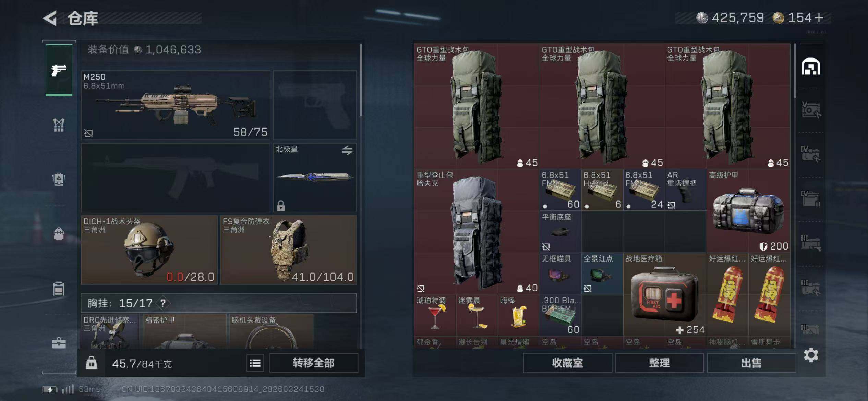The image size is (868, 401).
Task: Click the question mark next to 胸挂 15/17
Action: click(x=163, y=303)
